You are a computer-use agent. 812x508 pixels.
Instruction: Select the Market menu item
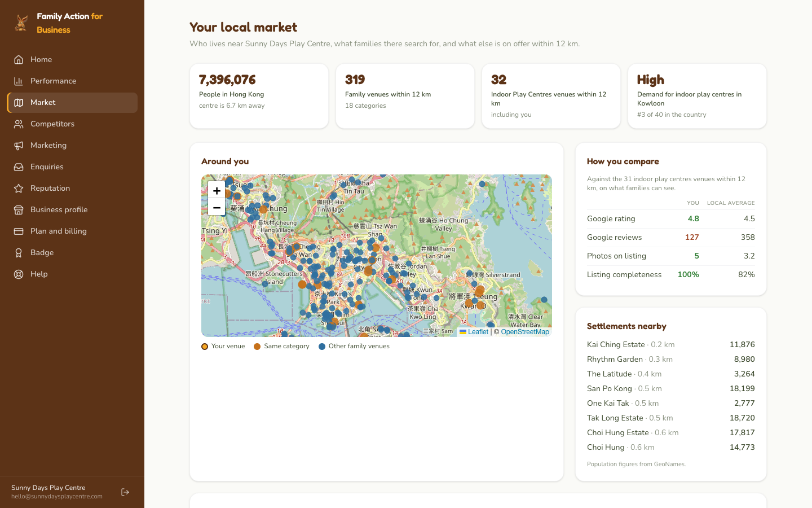[72, 102]
